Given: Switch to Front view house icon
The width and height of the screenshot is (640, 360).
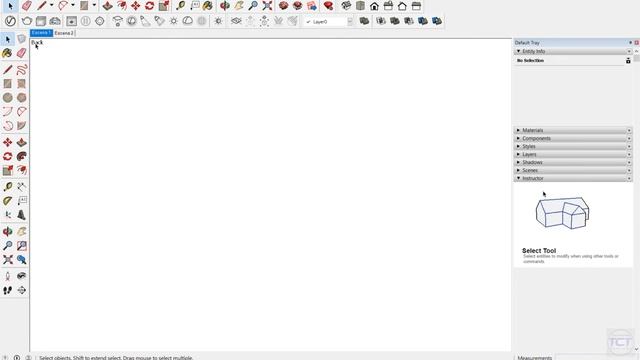Looking at the screenshot, I should point(374,6).
